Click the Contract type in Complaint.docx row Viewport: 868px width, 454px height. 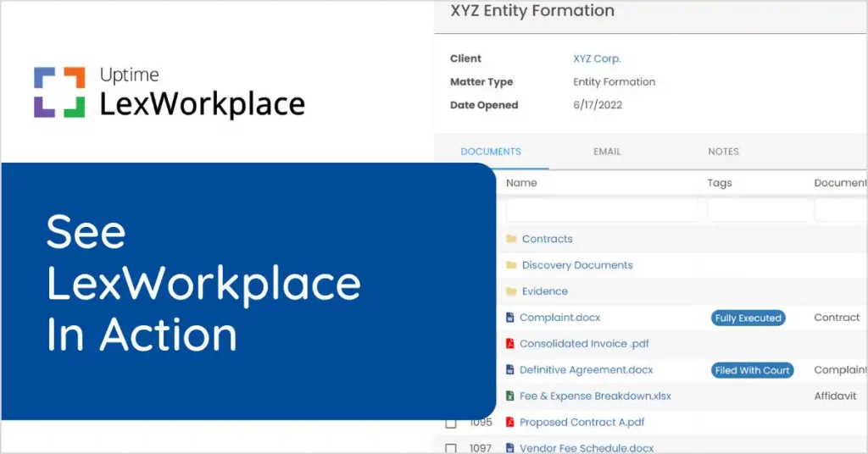[x=837, y=318]
